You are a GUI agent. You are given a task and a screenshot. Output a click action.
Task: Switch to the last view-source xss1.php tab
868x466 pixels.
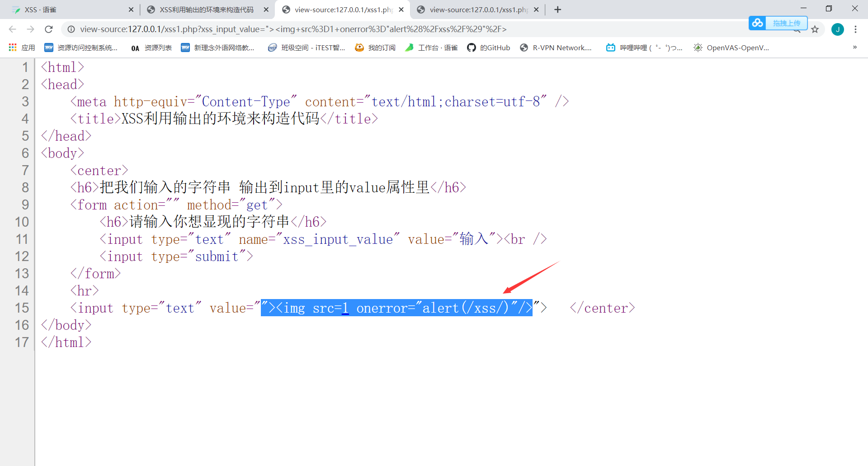(x=478, y=10)
